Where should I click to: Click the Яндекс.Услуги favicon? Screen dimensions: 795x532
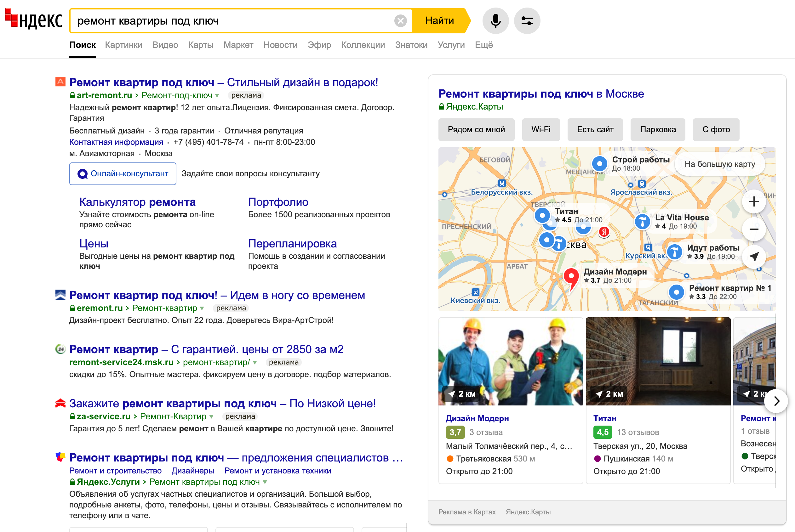(60, 457)
